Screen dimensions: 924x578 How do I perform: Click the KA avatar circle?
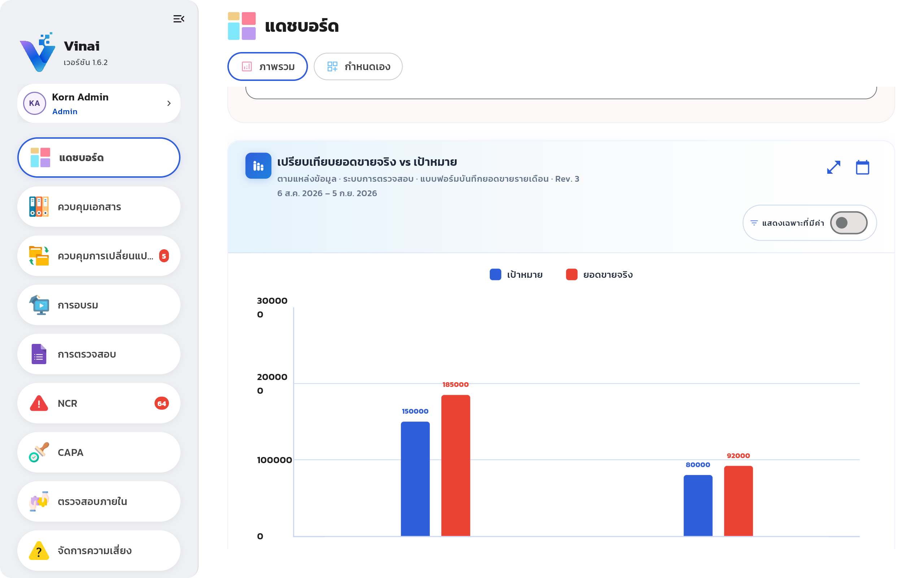(34, 103)
